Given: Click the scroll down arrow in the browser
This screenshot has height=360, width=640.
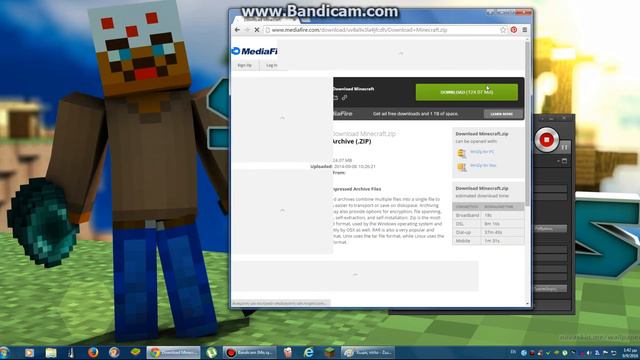Looking at the screenshot, I should pyautogui.click(x=527, y=303).
